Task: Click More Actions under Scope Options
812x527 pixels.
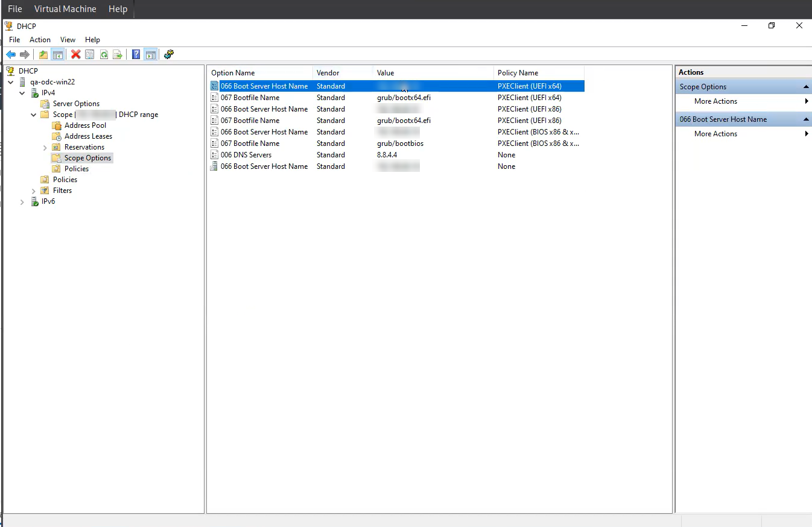Action: point(715,101)
